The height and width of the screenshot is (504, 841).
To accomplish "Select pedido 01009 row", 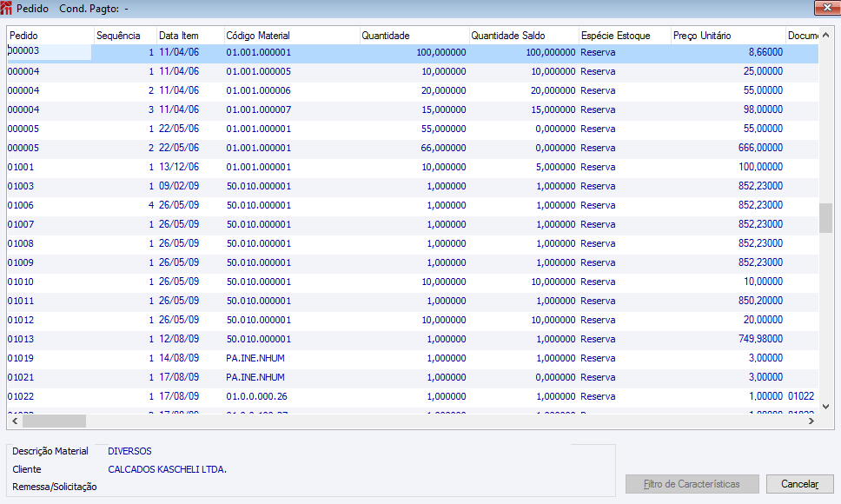I will coord(413,262).
